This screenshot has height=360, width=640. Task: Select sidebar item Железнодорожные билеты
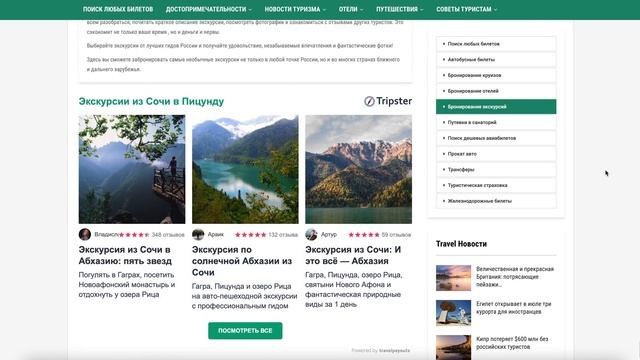coord(496,201)
